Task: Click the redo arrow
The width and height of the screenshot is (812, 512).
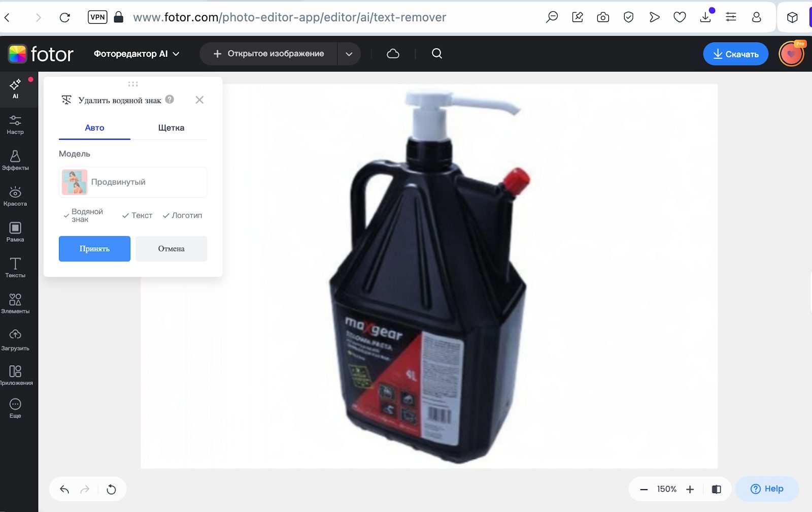Action: 85,490
